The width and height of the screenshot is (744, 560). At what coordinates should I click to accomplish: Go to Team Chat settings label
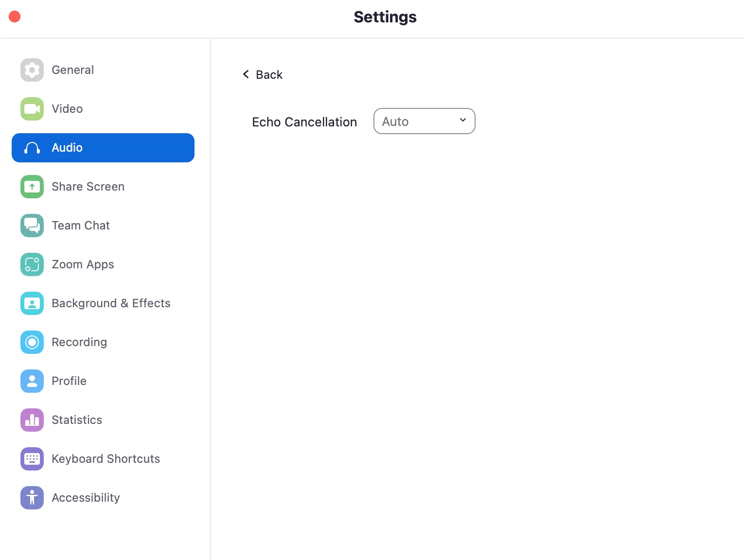[x=81, y=226]
